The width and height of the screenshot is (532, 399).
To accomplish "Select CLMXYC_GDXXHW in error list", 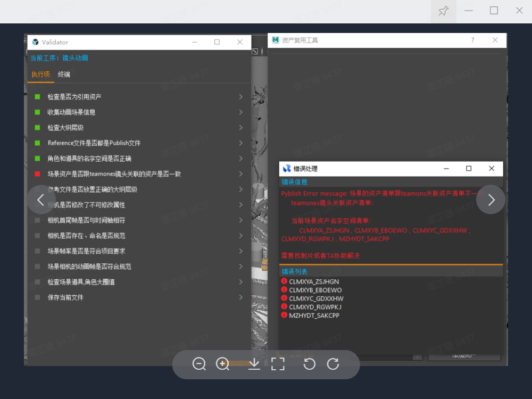I will coord(316,298).
